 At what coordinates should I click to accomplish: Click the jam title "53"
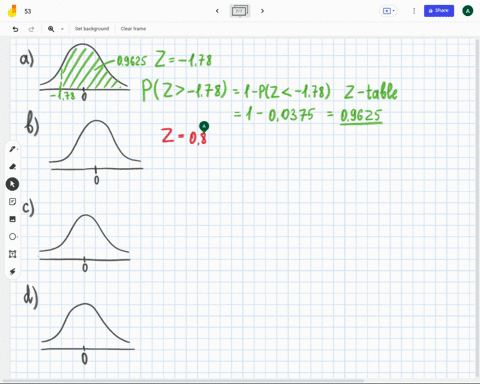[x=28, y=11]
